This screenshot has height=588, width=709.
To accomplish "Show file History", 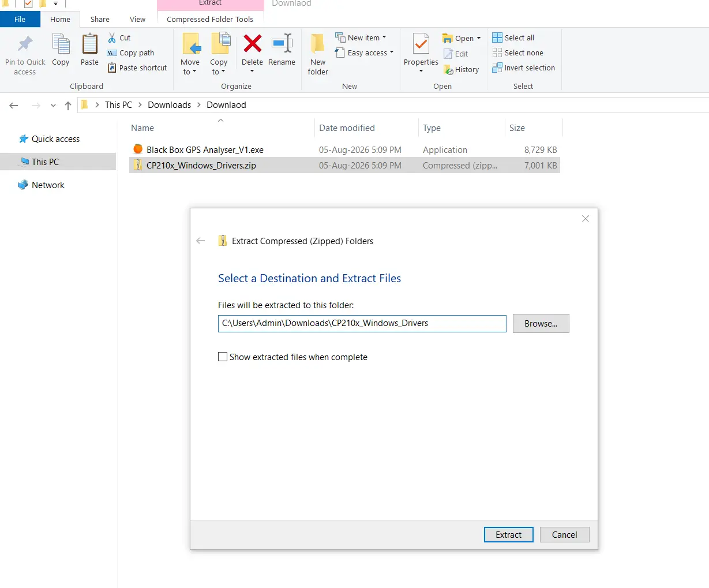I will (x=461, y=69).
